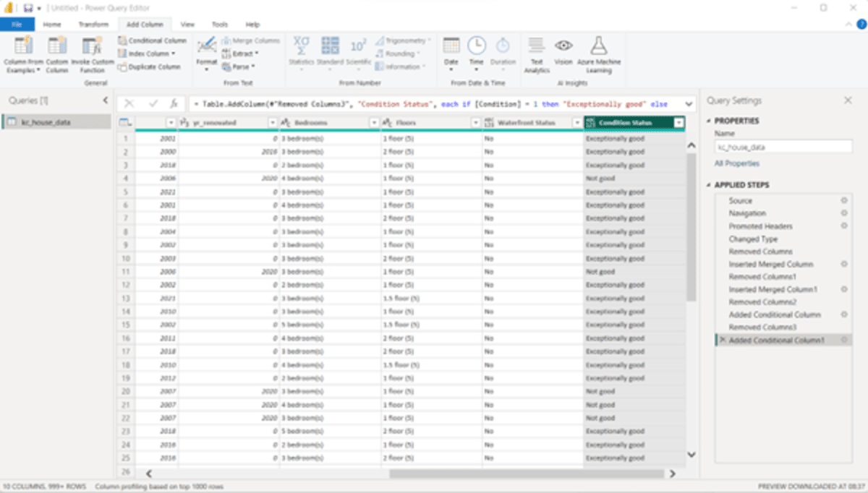Click the horizontal scrollbar right arrow
The width and height of the screenshot is (868, 493).
click(672, 473)
